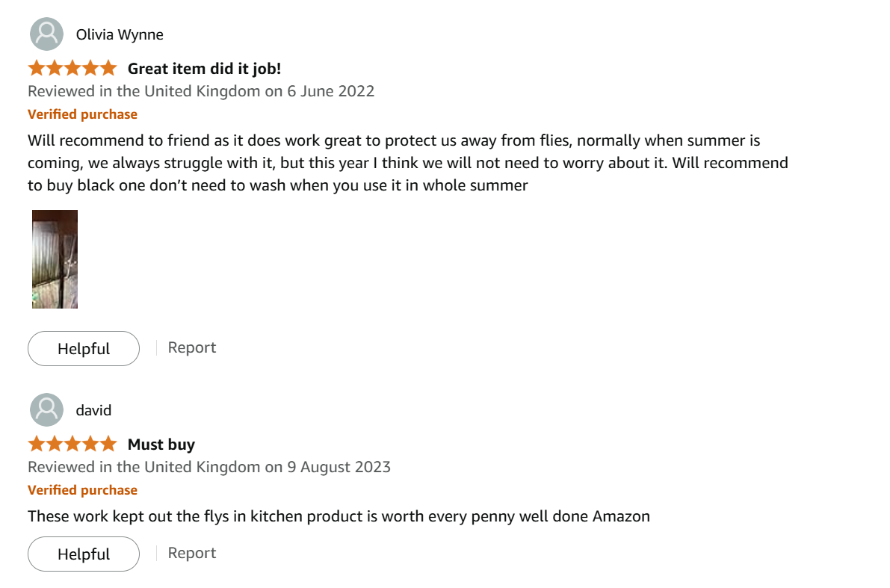Open the Olivia Wynne reviewer profile name
This screenshot has width=890, height=588.
(120, 34)
